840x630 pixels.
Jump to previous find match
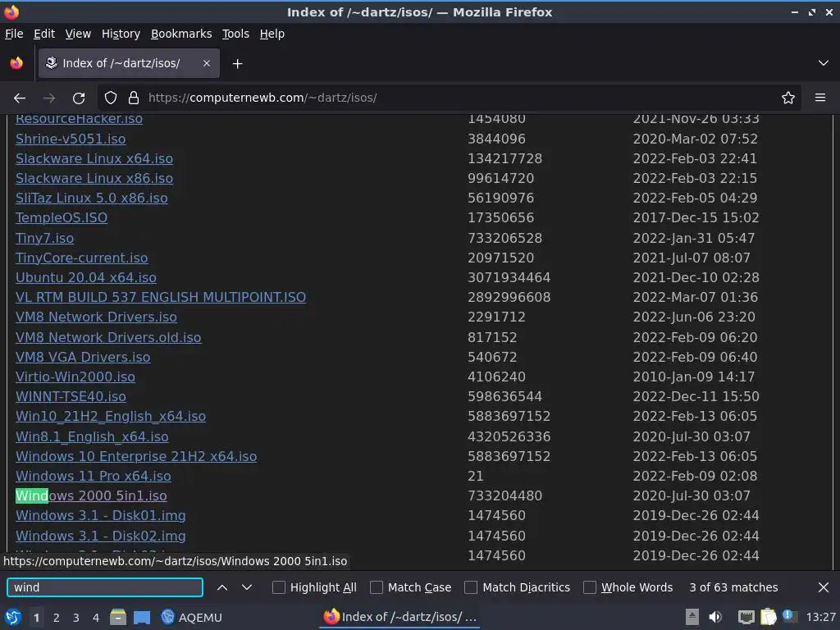pyautogui.click(x=222, y=587)
